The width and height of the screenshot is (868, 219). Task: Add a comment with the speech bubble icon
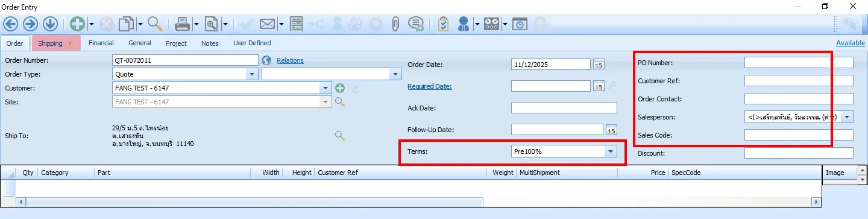415,24
